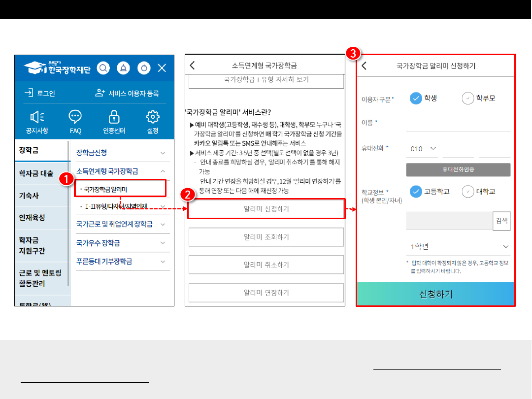
Task: Open the 010 phone prefix dropdown
Action: [x=424, y=149]
